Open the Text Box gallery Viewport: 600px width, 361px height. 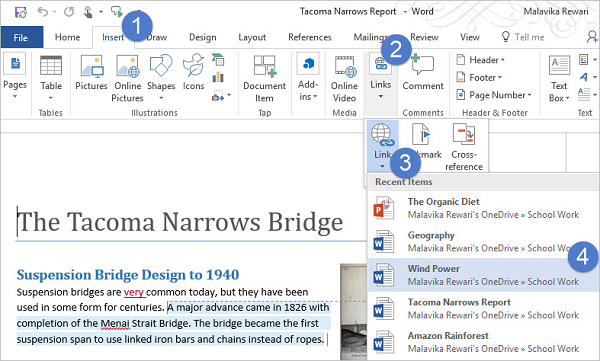(x=559, y=78)
